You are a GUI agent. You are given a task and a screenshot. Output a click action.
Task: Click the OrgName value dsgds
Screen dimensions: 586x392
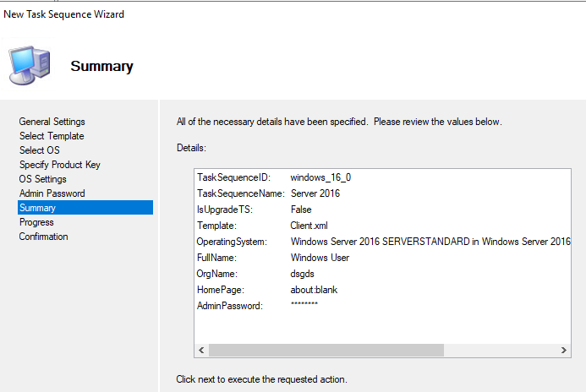coord(303,274)
